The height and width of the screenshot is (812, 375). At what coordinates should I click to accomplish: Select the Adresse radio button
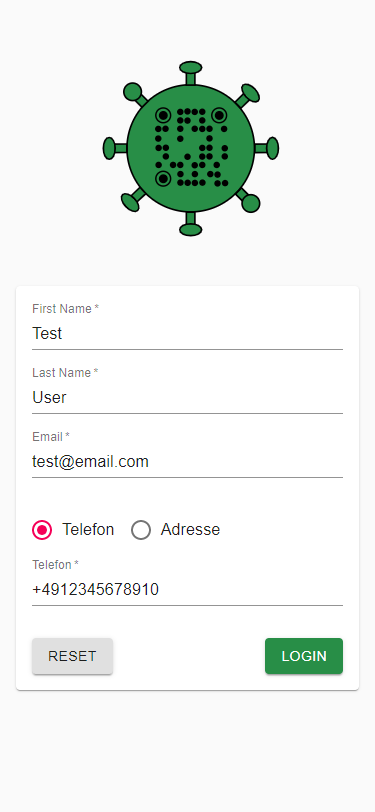click(141, 530)
